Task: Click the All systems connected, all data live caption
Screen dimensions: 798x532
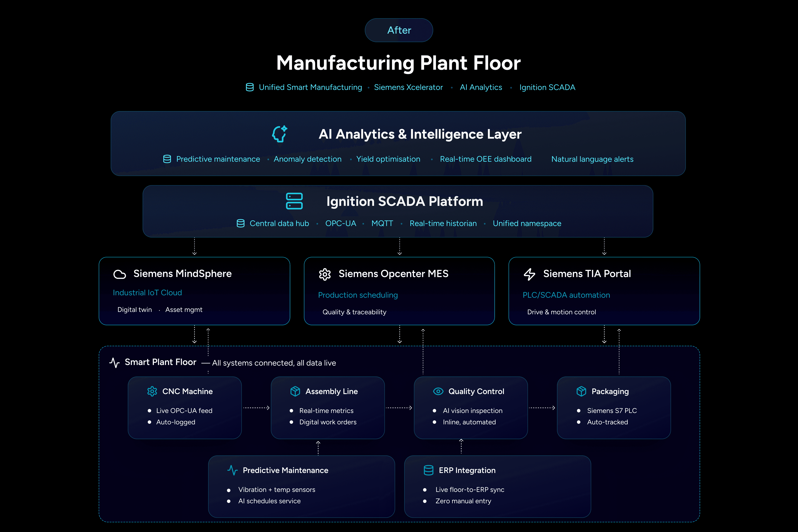Action: (x=274, y=363)
